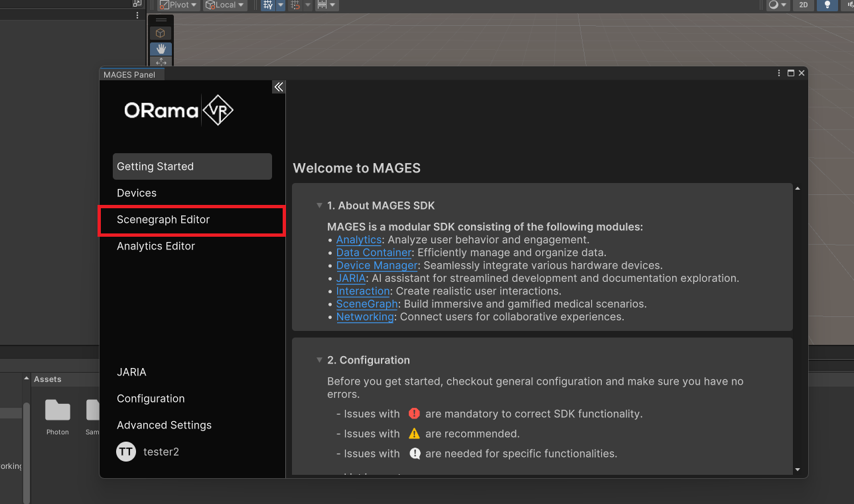Click the snap increment icon
Screen dimensions: 854x504
(296, 5)
